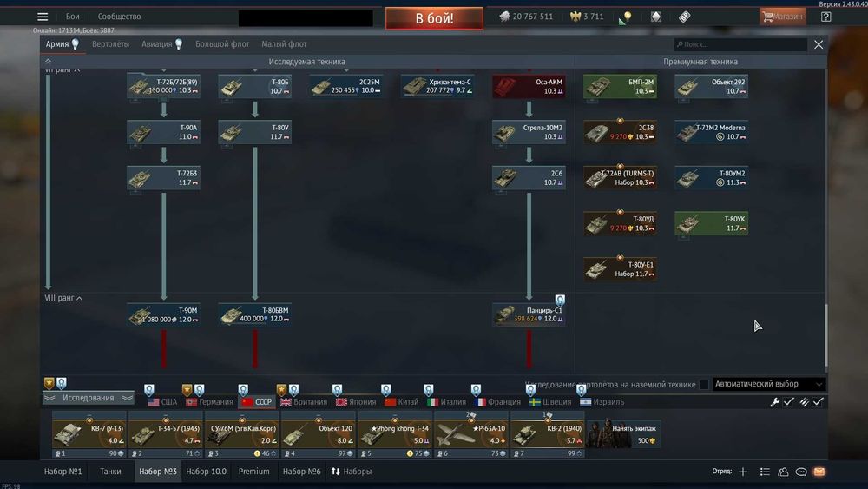The height and width of the screenshot is (489, 868).
Task: Expand the Исследования panel button
Action: (89, 398)
